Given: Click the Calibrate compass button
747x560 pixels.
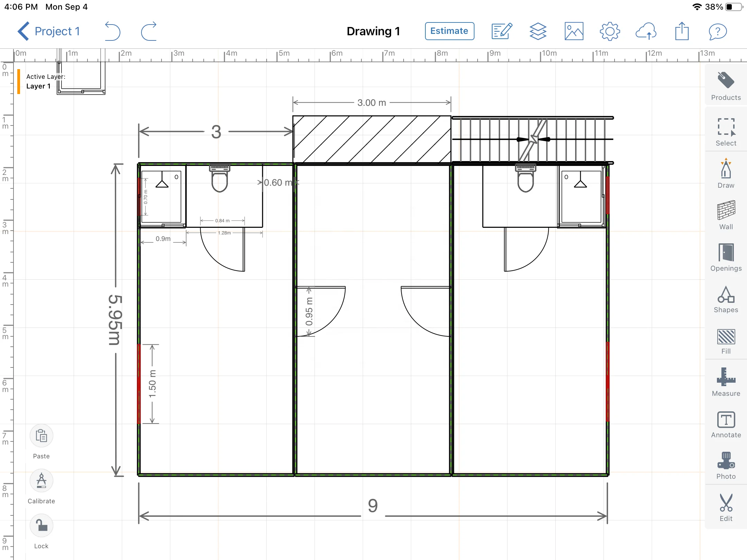Looking at the screenshot, I should [41, 480].
